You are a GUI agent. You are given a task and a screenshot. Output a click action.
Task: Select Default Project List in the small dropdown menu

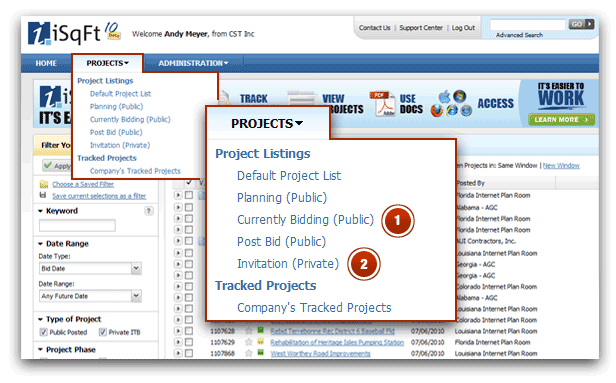pyautogui.click(x=120, y=94)
